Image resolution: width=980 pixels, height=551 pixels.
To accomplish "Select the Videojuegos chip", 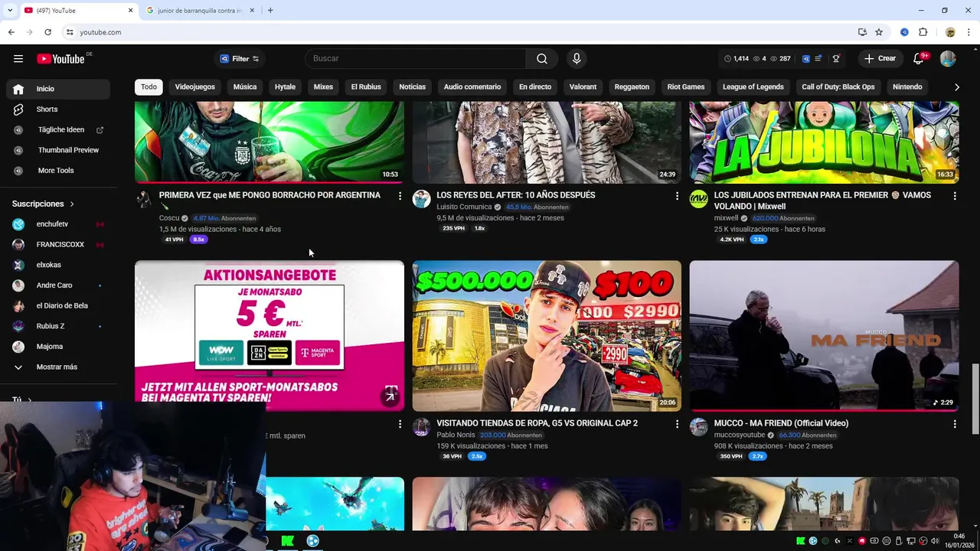I will tap(194, 87).
